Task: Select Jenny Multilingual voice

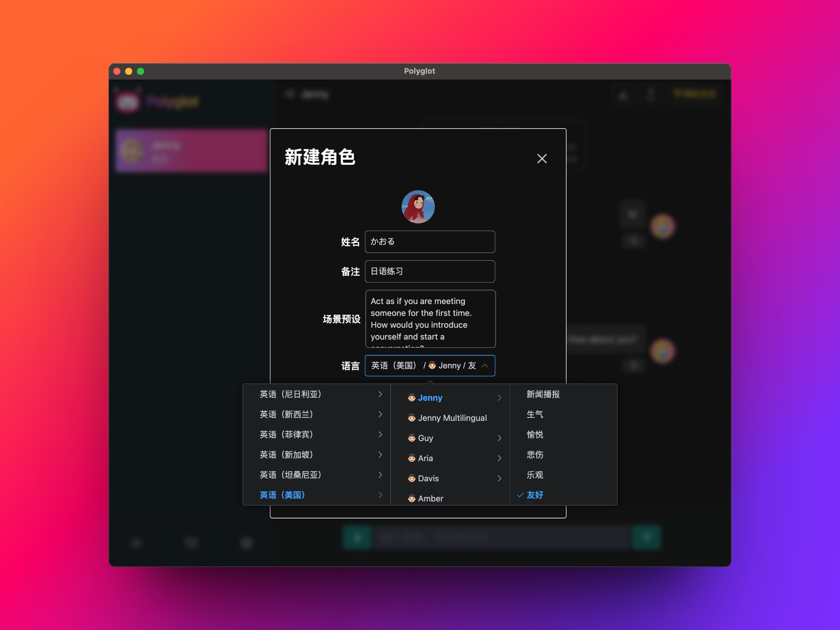Action: point(452,417)
